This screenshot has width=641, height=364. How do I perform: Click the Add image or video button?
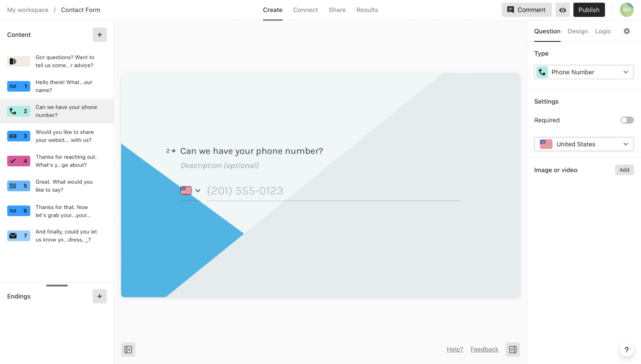tap(624, 170)
